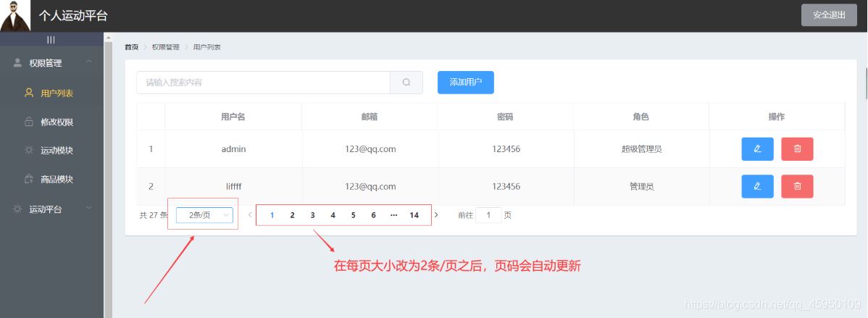Click the 个人运动平台 title text
868x318 pixels.
point(73,15)
